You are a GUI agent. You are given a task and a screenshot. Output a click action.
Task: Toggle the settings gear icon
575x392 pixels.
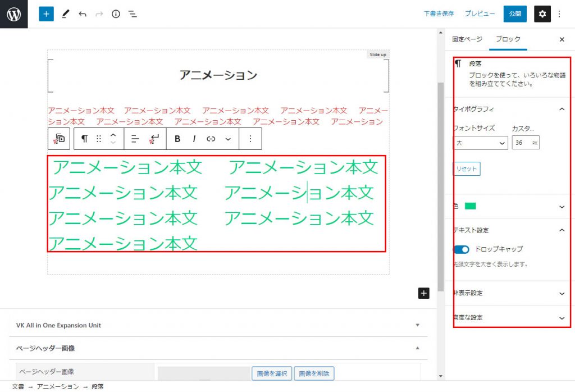pos(542,14)
